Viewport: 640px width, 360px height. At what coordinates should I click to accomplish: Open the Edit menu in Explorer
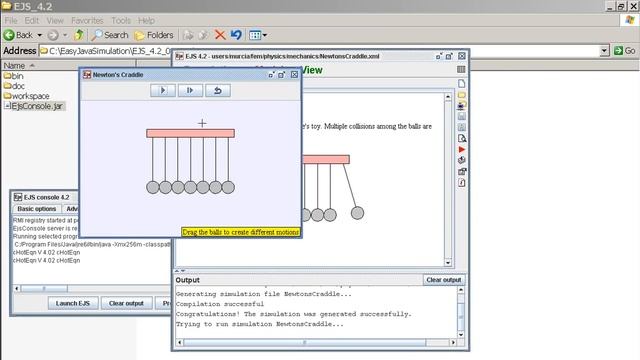(x=31, y=20)
